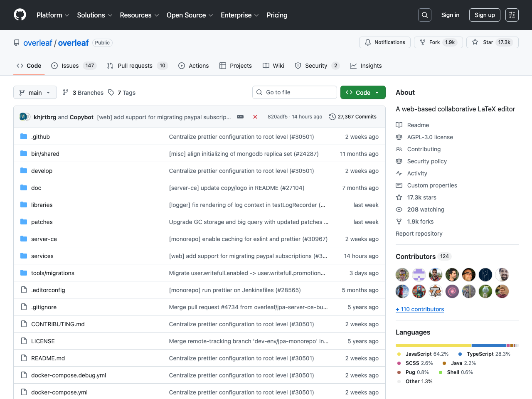Click the + 110 contributors link
Image resolution: width=532 pixels, height=399 pixels.
[x=420, y=309]
